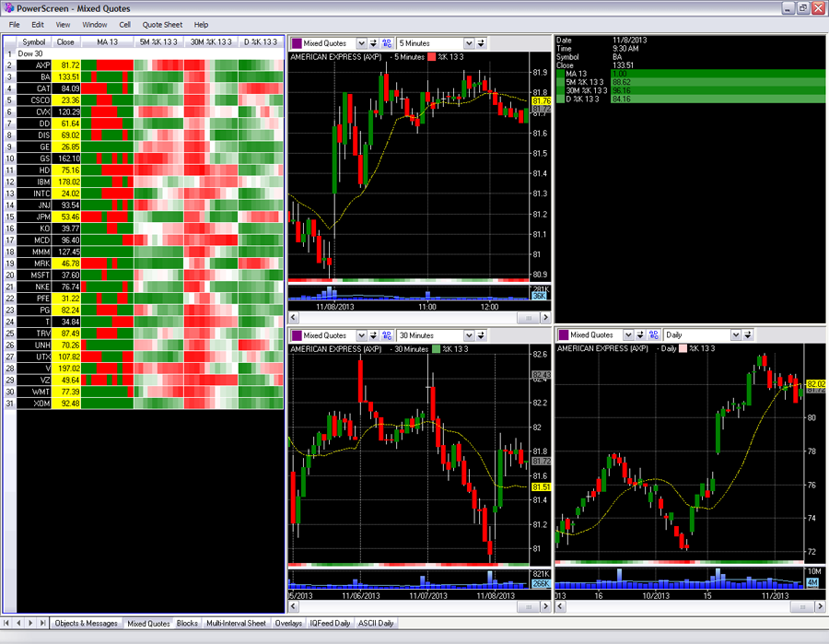This screenshot has width=829, height=644.
Task: Open the 5 Minutes interval dropdown
Action: click(469, 43)
